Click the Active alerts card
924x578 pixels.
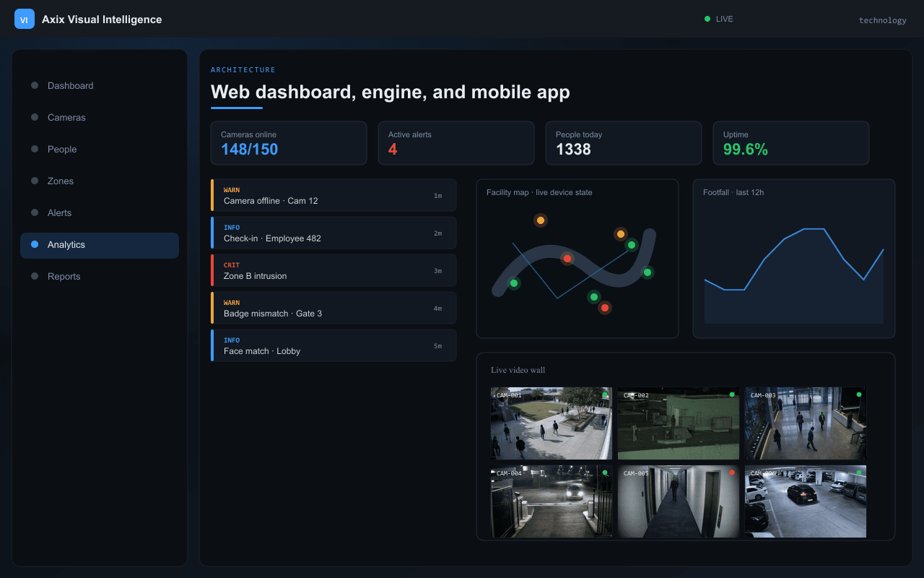456,143
